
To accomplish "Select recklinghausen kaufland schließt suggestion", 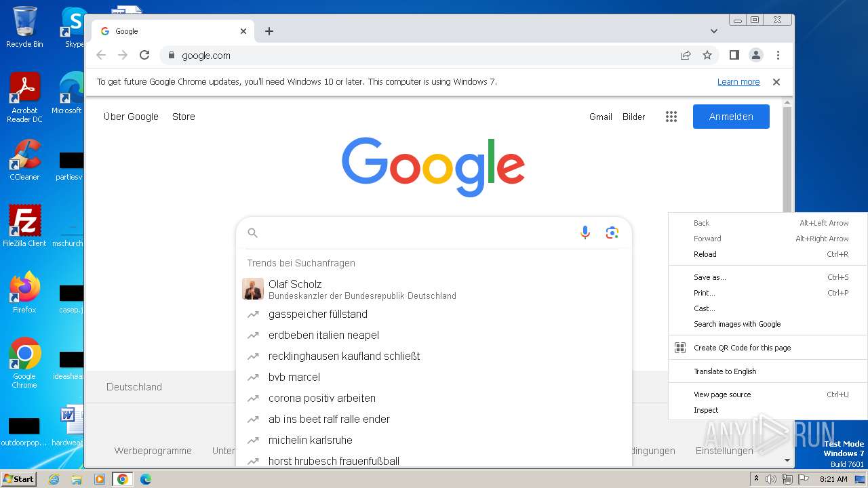I will pos(434,357).
